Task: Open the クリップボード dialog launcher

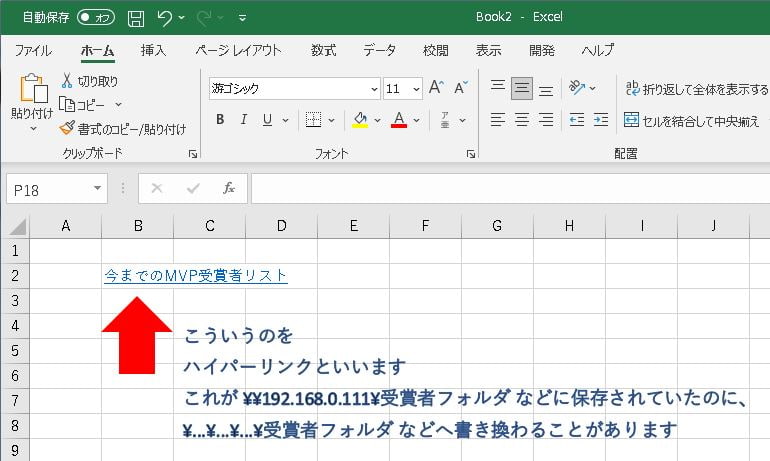Action: pyautogui.click(x=192, y=154)
